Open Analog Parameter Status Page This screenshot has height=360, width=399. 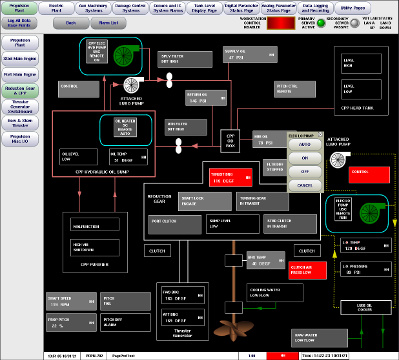coord(278,8)
